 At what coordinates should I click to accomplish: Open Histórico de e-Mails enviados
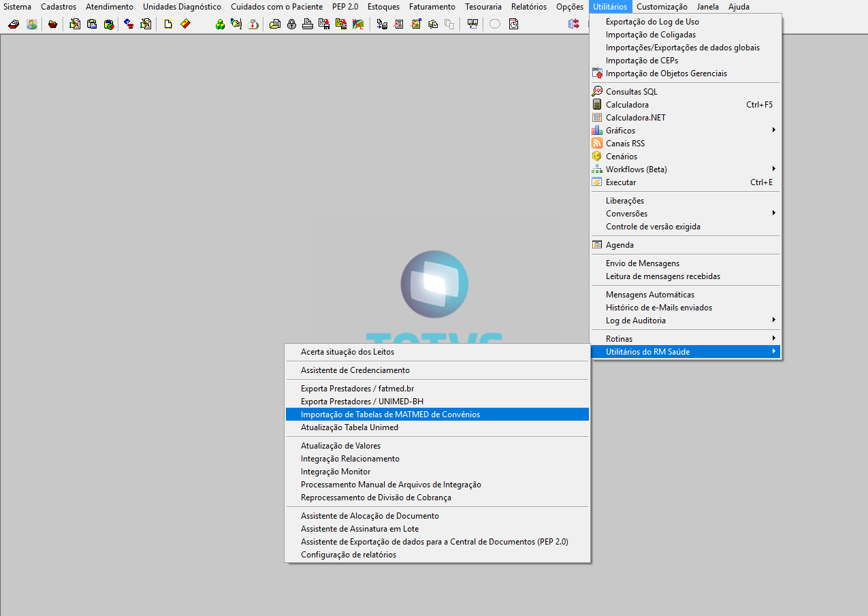(686, 308)
